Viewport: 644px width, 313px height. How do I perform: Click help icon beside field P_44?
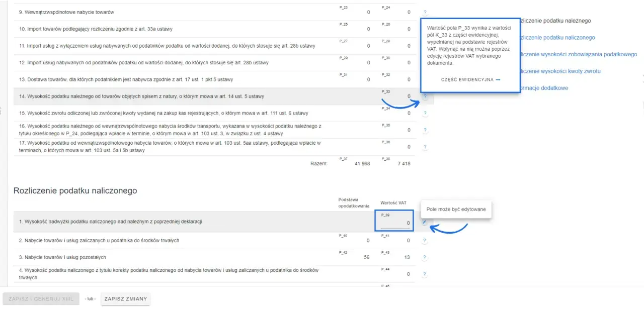click(425, 274)
